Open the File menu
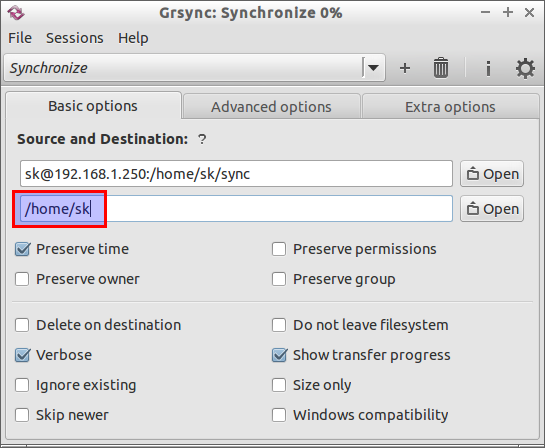 click(20, 38)
